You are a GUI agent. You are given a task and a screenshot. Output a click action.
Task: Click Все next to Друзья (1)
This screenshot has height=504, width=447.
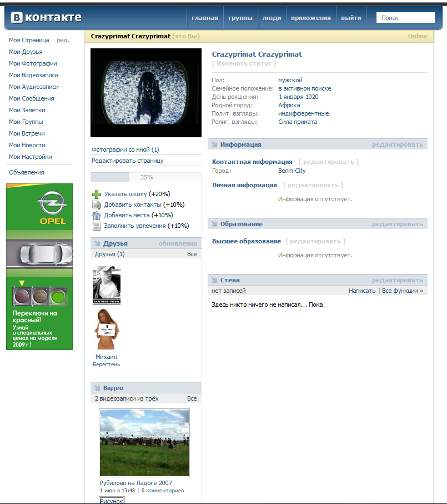click(x=192, y=254)
